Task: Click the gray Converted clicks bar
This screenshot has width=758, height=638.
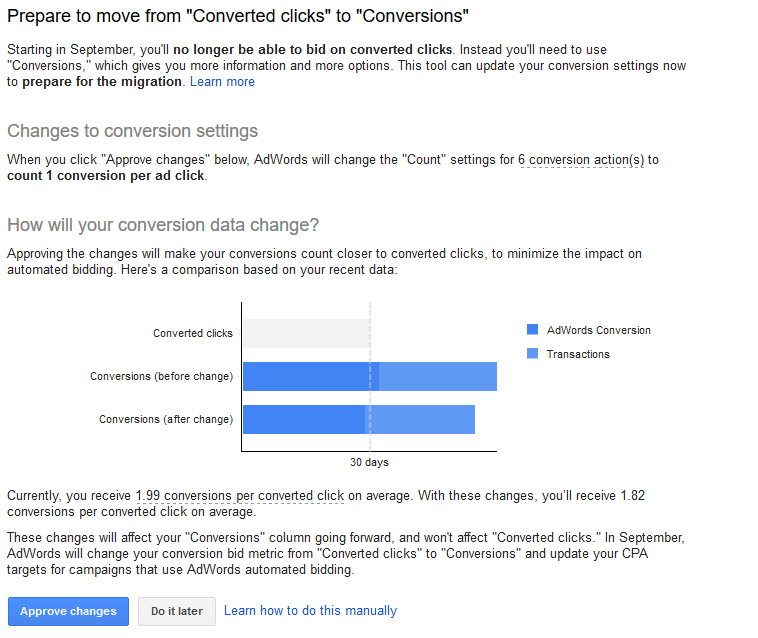Action: click(x=306, y=333)
